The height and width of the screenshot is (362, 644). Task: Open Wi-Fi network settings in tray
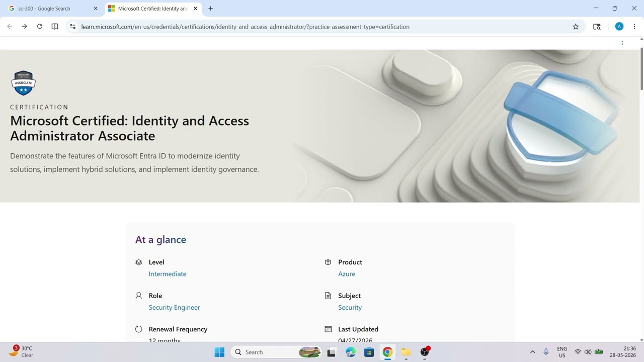point(578,352)
